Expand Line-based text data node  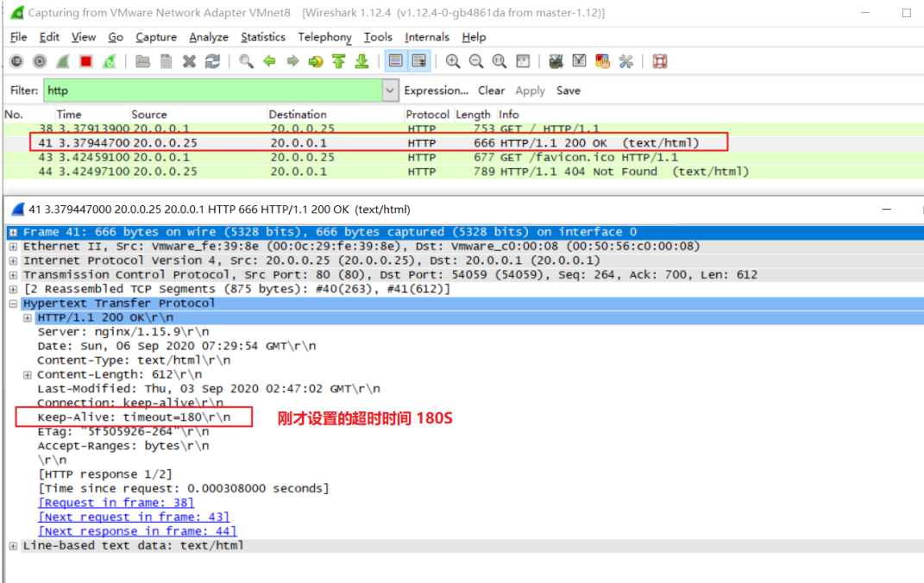(x=13, y=546)
